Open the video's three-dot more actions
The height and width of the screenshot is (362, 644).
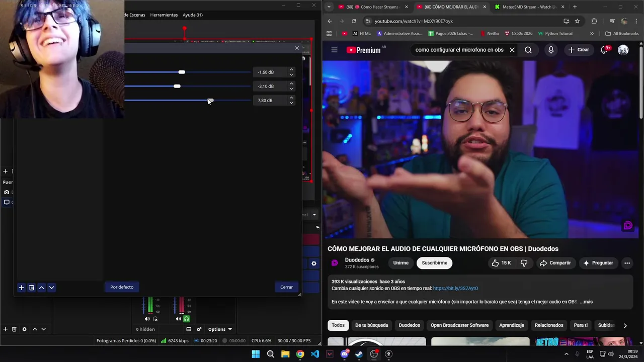tap(627, 263)
